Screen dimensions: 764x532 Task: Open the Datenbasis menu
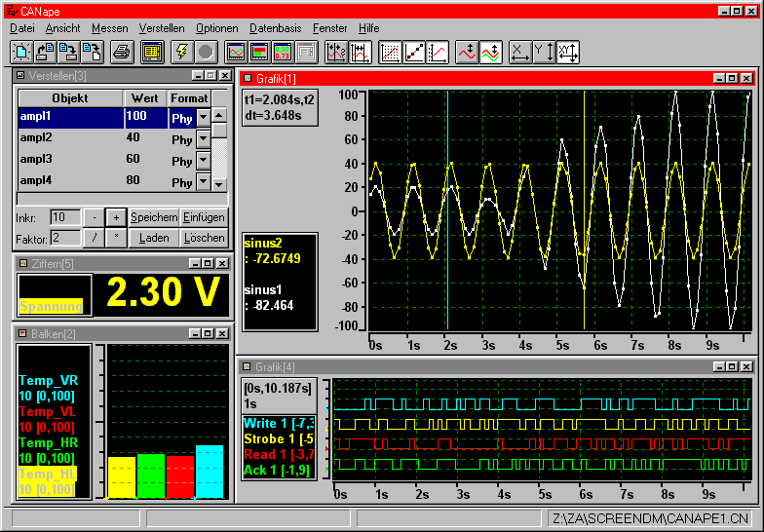coord(275,28)
